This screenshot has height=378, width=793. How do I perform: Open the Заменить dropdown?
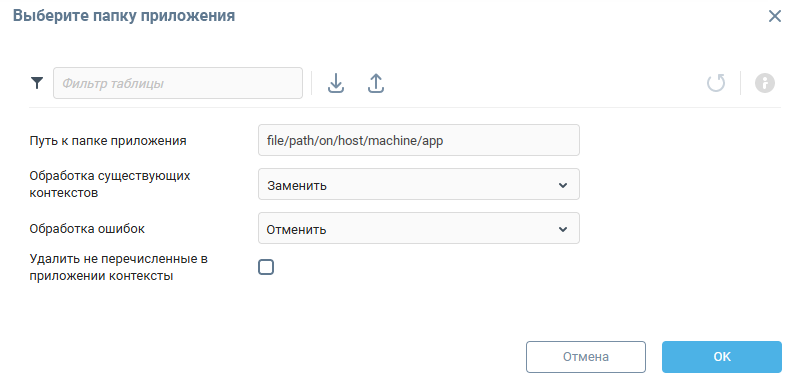(x=419, y=185)
